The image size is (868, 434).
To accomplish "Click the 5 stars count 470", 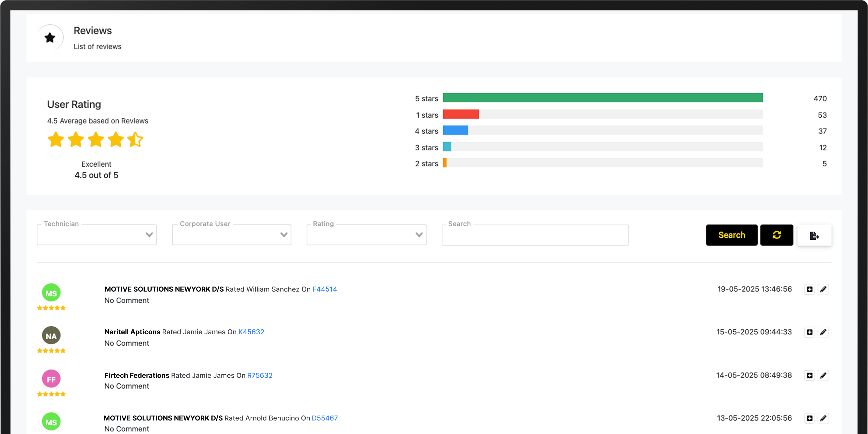I will (x=820, y=98).
